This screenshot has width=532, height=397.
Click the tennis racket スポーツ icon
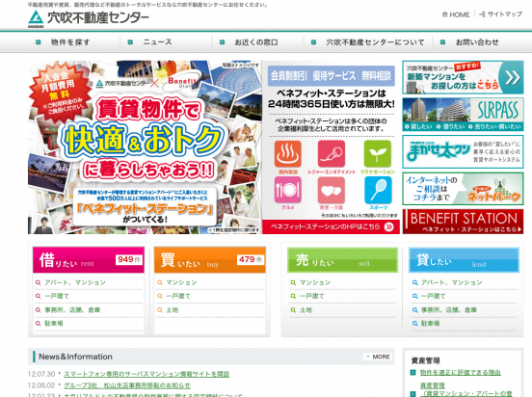point(378,191)
